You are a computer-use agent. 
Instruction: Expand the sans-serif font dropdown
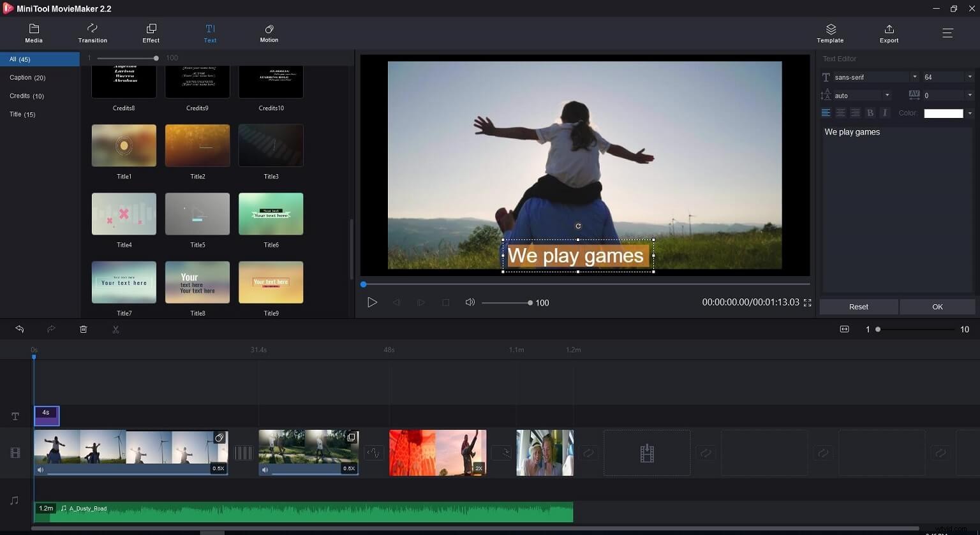[x=914, y=77]
